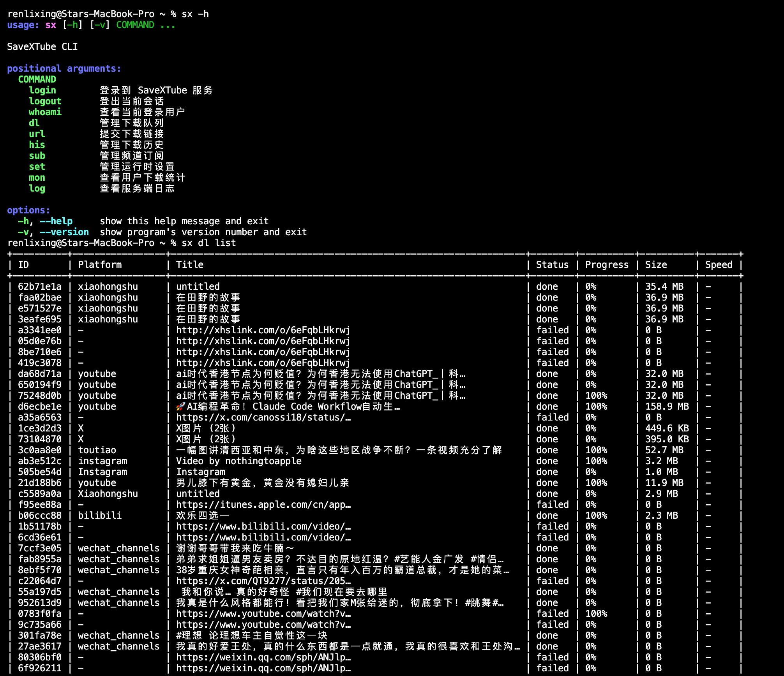Click the 'his' command name

pyautogui.click(x=37, y=145)
